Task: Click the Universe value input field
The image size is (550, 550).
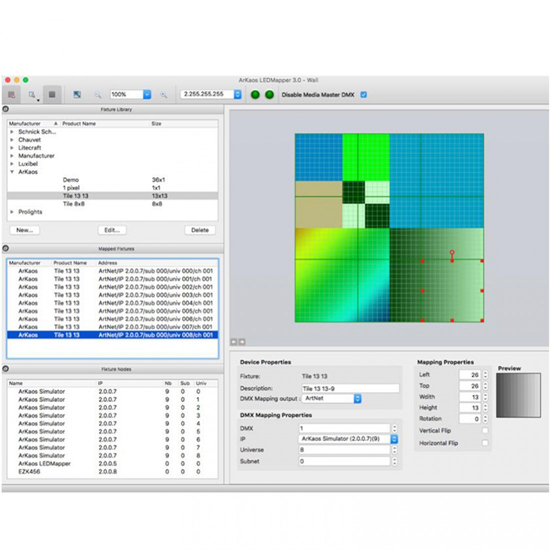Action: (344, 450)
